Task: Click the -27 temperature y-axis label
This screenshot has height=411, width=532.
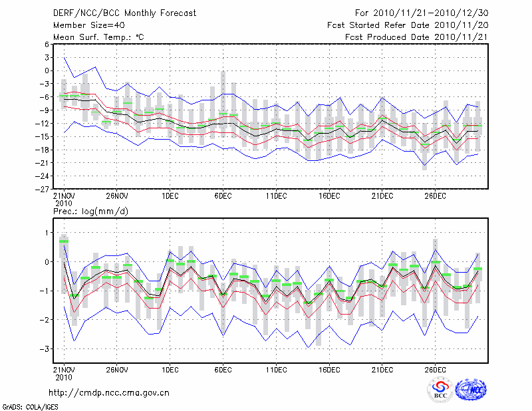Action: pyautogui.click(x=43, y=189)
